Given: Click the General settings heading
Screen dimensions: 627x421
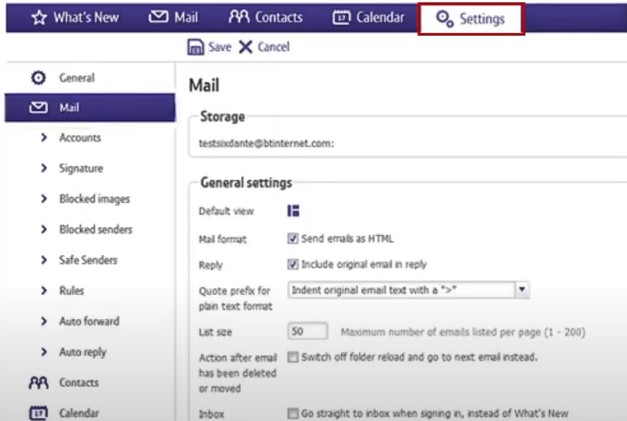Looking at the screenshot, I should (246, 183).
